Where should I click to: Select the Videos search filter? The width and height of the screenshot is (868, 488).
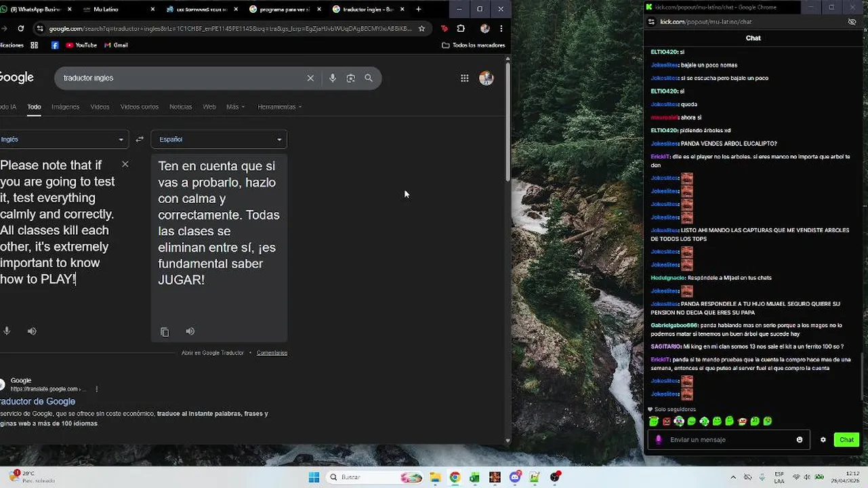click(x=100, y=106)
